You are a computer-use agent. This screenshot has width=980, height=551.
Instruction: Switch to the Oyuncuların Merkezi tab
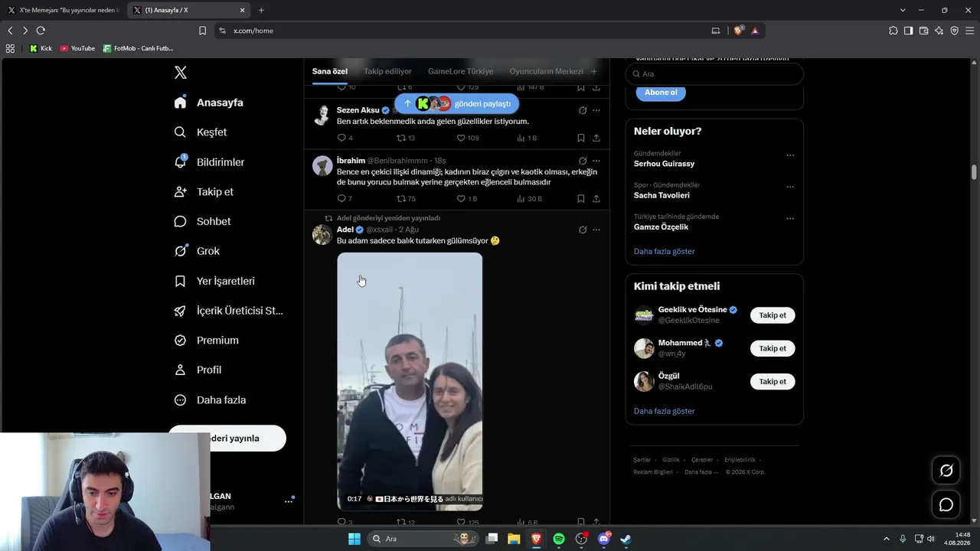click(x=546, y=71)
